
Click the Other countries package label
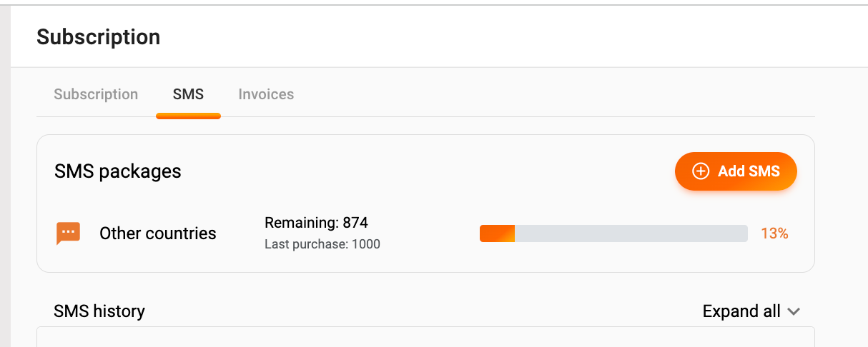[157, 233]
